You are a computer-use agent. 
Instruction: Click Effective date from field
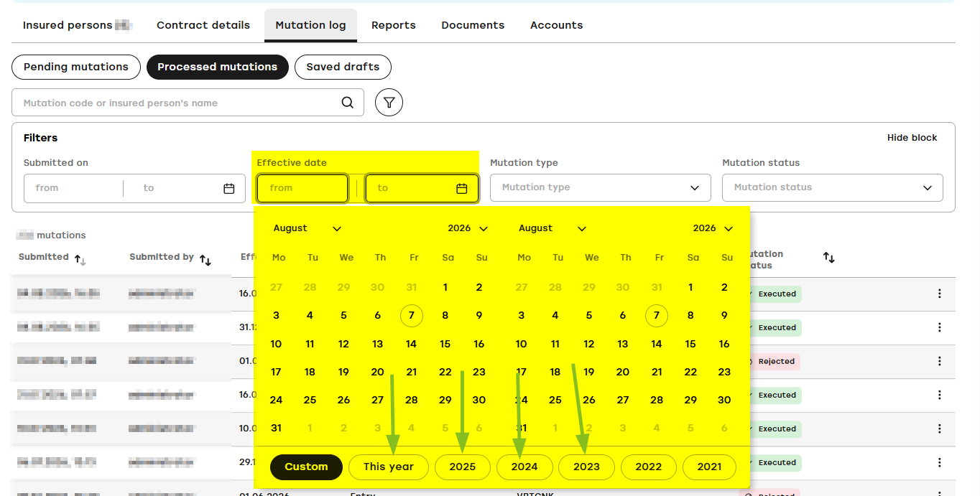(302, 188)
